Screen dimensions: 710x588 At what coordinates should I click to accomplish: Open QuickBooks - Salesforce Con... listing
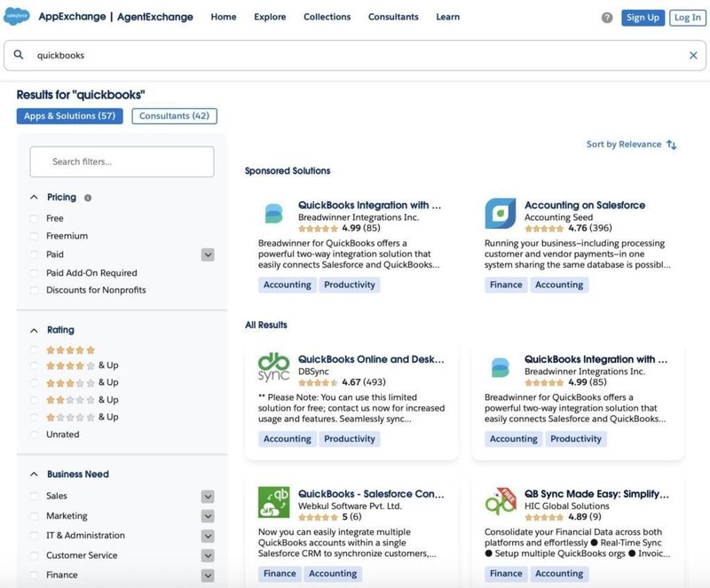(x=371, y=494)
